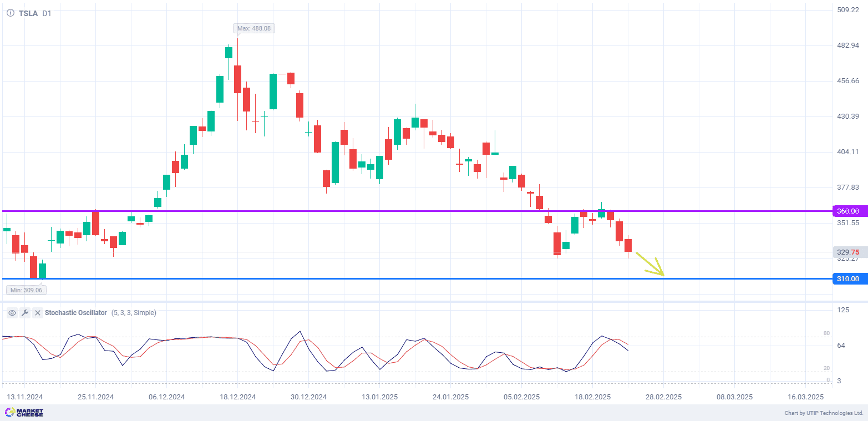
Task: Click the 509.22 price axis label
Action: pos(847,10)
